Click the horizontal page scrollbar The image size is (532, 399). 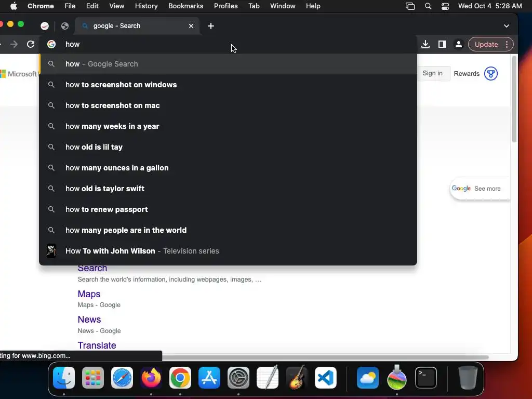(325, 357)
